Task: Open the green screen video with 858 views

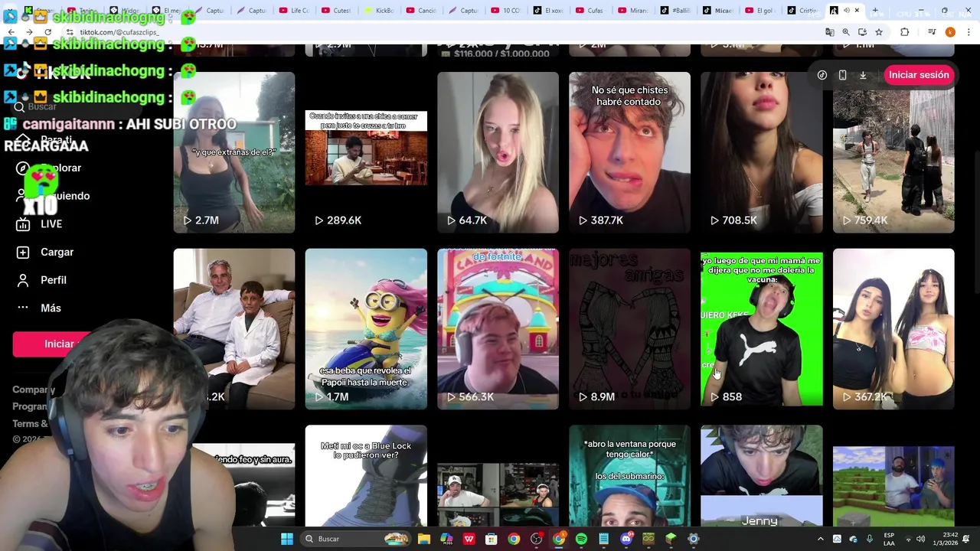Action: [762, 329]
